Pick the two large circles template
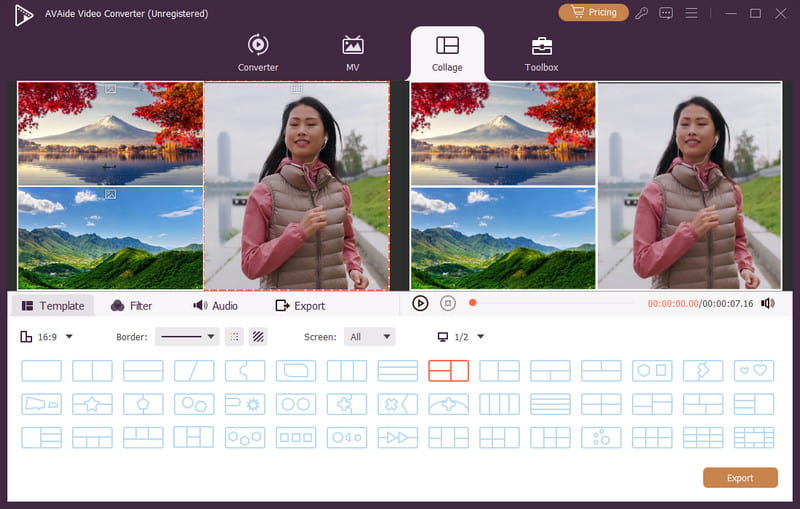800x509 pixels. pyautogui.click(x=296, y=404)
